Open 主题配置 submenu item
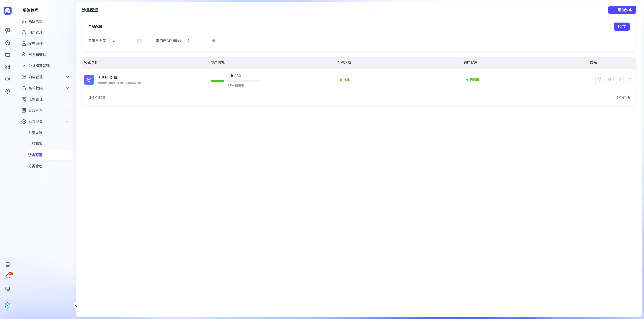 coord(35,144)
